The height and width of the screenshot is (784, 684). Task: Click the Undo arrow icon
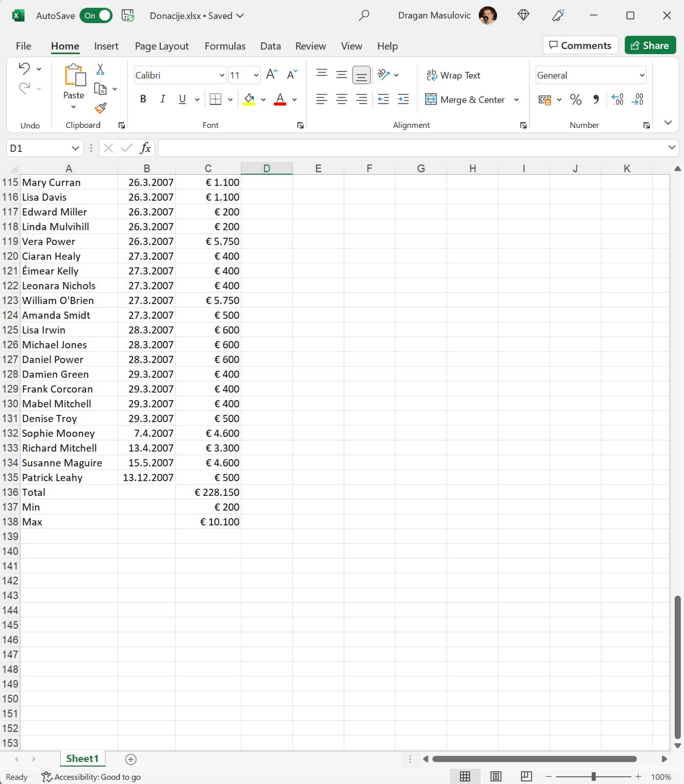click(x=24, y=69)
